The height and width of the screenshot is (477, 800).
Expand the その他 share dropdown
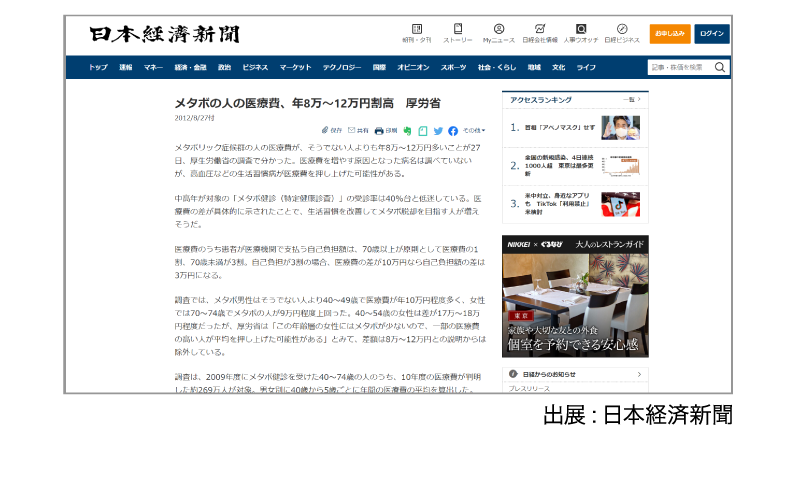coord(474,131)
